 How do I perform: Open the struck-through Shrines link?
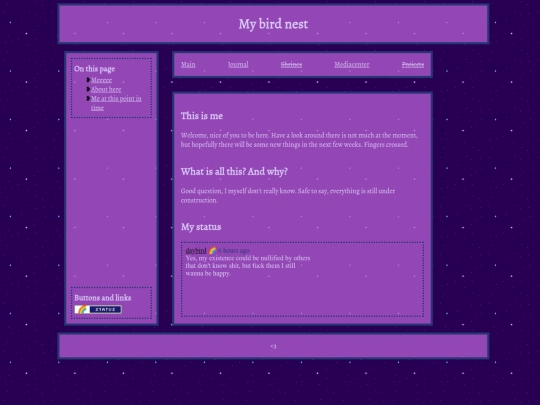pyautogui.click(x=291, y=64)
